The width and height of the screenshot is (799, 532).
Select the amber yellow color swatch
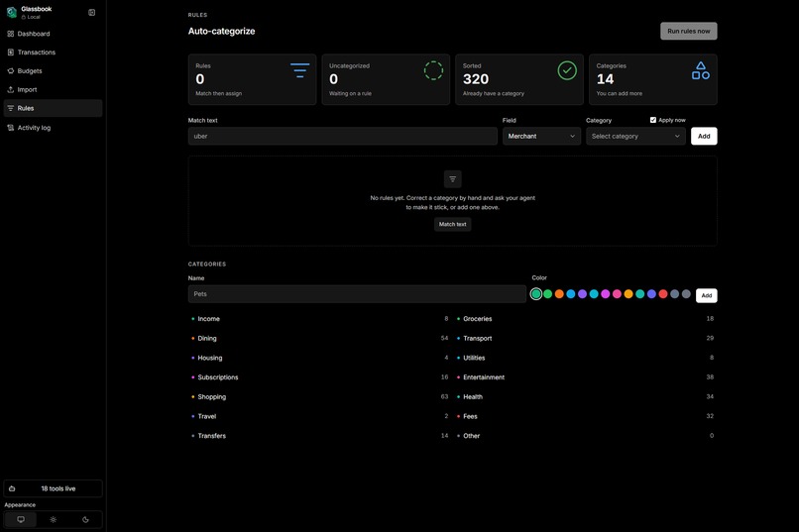click(628, 294)
